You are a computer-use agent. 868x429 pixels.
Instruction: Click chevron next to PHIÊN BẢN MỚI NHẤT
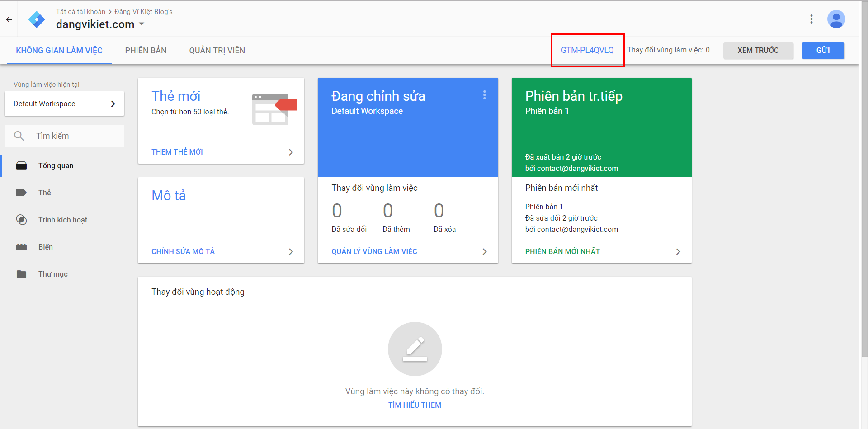tap(678, 252)
